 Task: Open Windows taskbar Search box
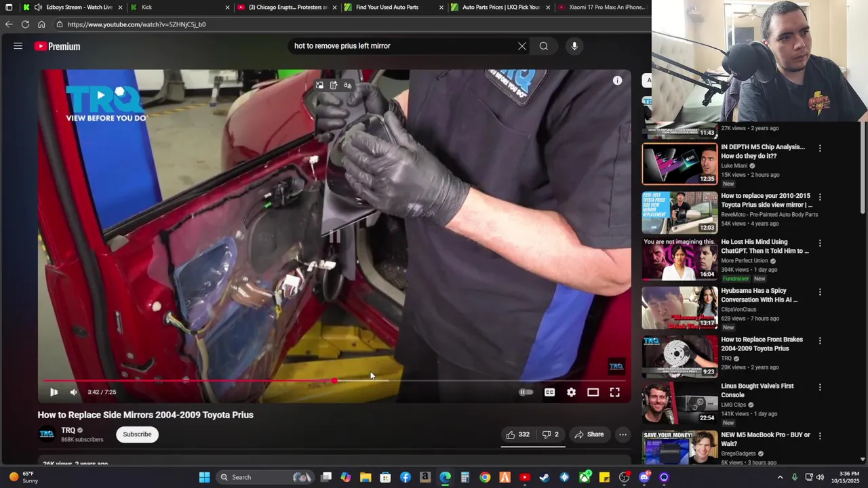click(266, 477)
